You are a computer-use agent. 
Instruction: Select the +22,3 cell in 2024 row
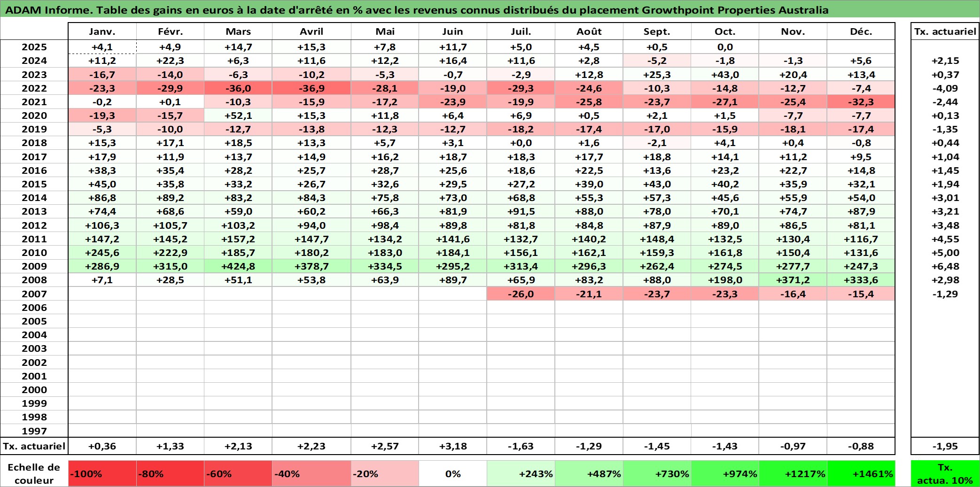170,61
